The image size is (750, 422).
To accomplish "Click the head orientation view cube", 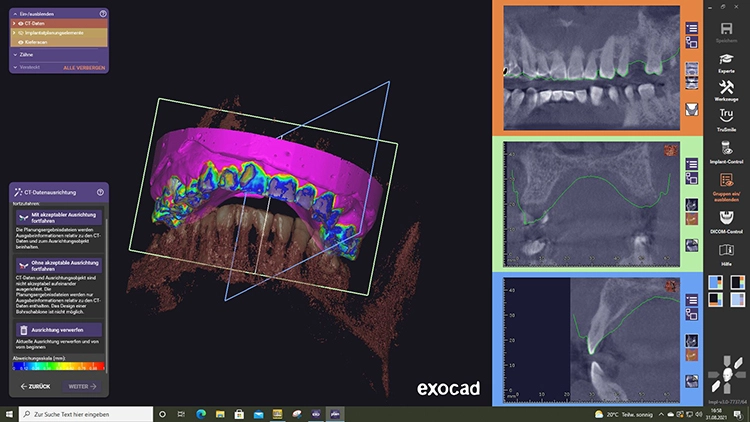I will (727, 375).
